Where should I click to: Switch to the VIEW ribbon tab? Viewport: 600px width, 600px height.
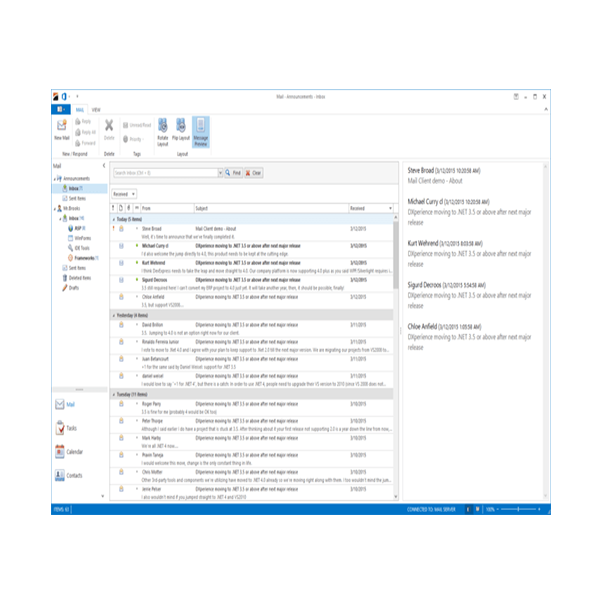tap(96, 110)
